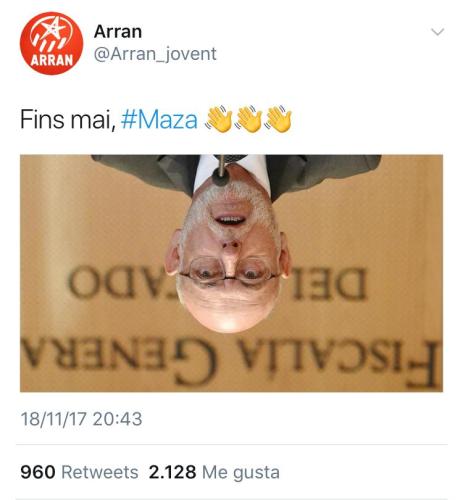Viewport: 463px width, 500px height.
Task: Click the first waving hand emoji
Action: [219, 119]
